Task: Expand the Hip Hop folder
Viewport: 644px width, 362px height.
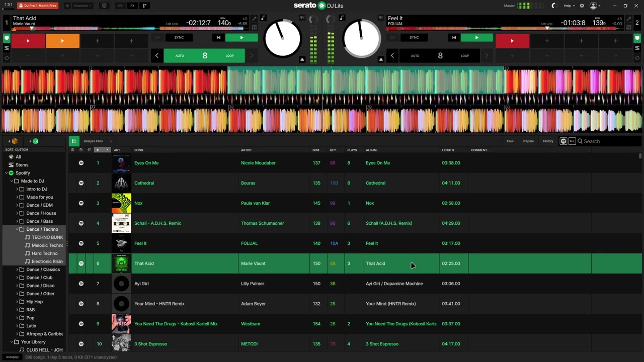Action: click(17, 302)
